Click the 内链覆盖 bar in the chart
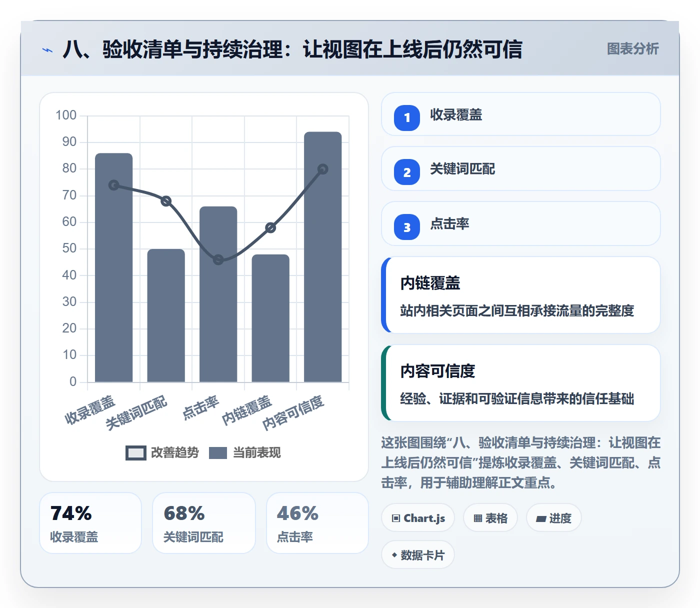 [270, 318]
